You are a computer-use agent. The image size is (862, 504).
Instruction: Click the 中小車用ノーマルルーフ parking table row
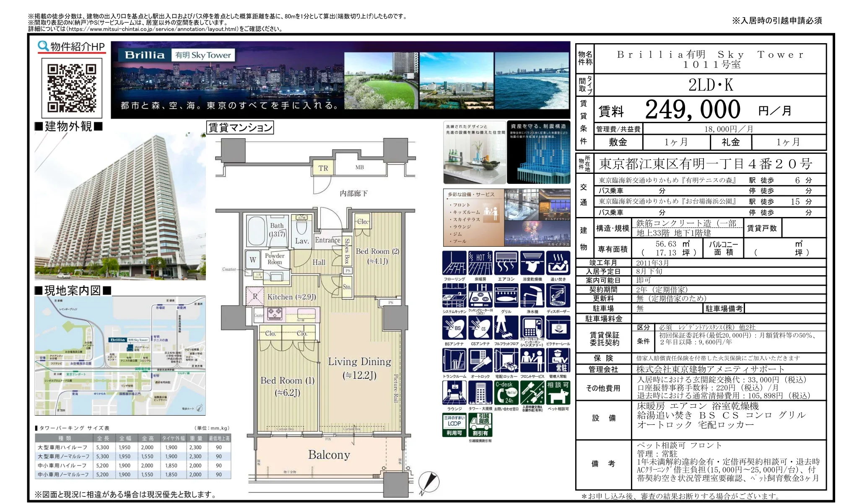133,475
